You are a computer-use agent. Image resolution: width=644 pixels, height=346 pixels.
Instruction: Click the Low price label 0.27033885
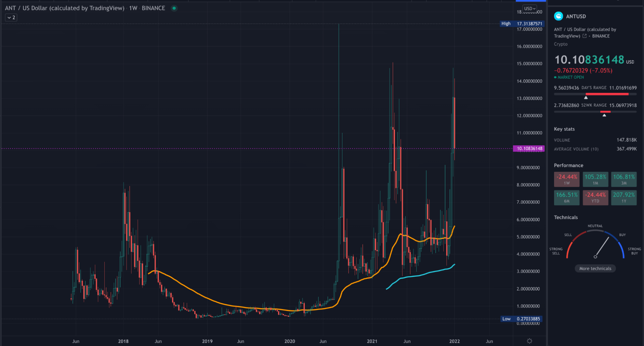point(522,319)
